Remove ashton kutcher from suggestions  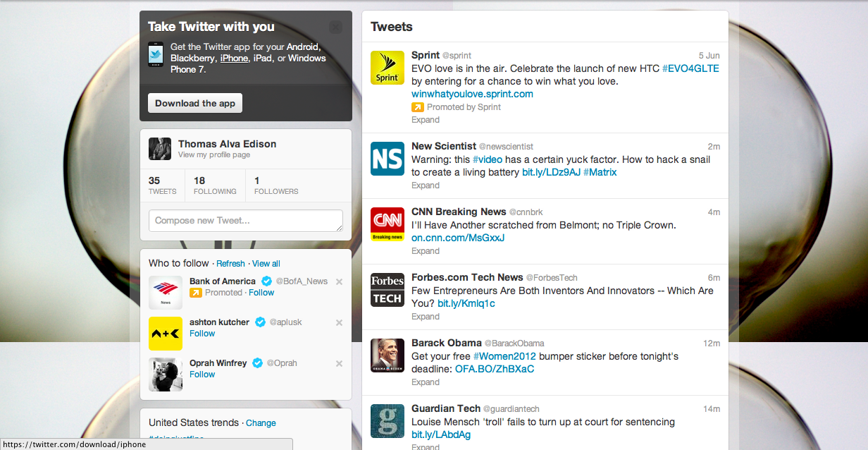point(339,323)
